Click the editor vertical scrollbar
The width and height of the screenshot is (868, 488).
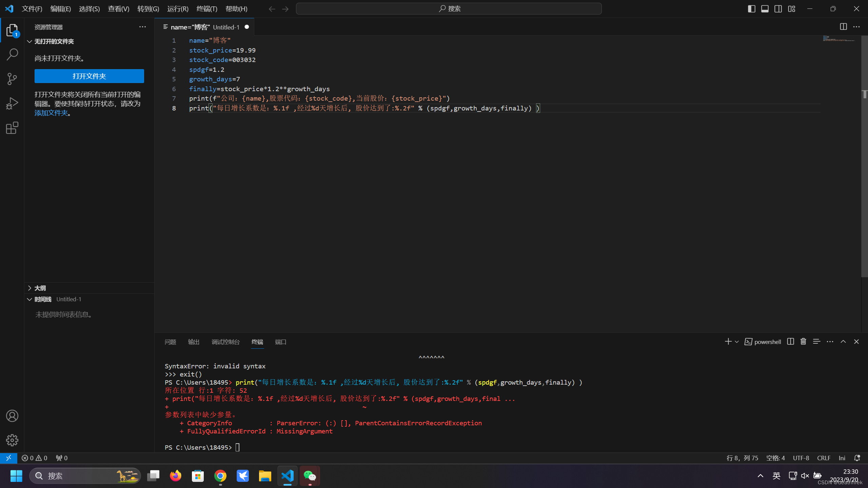coord(864,169)
